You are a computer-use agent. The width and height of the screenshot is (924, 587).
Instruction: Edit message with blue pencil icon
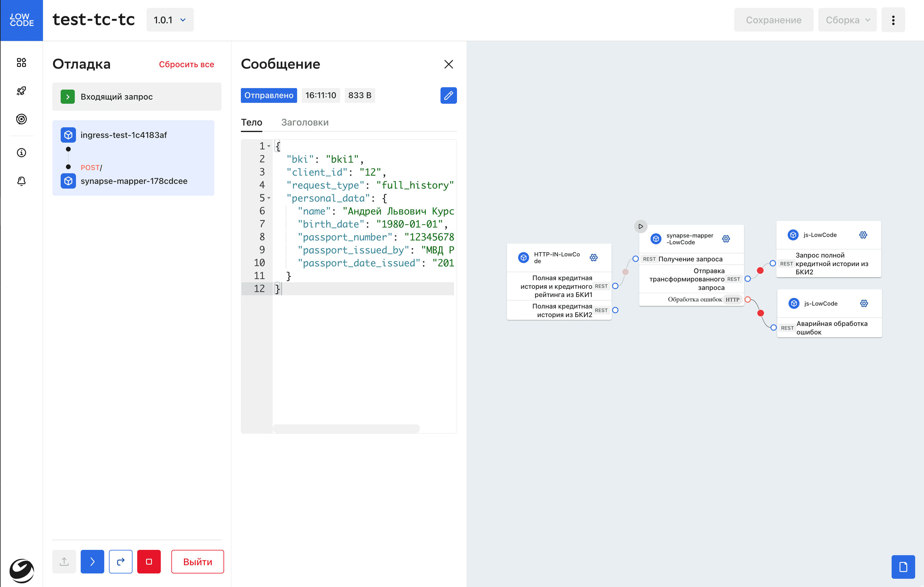[x=448, y=95]
